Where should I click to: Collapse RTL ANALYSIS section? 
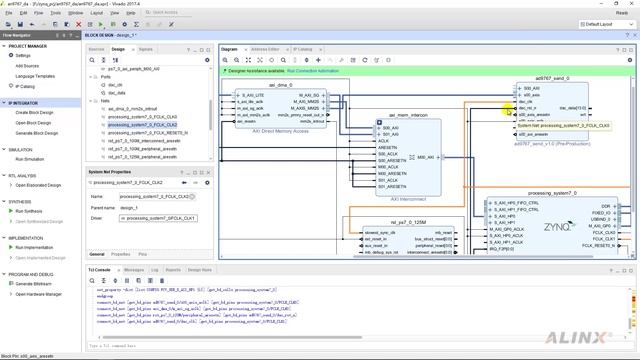4,176
